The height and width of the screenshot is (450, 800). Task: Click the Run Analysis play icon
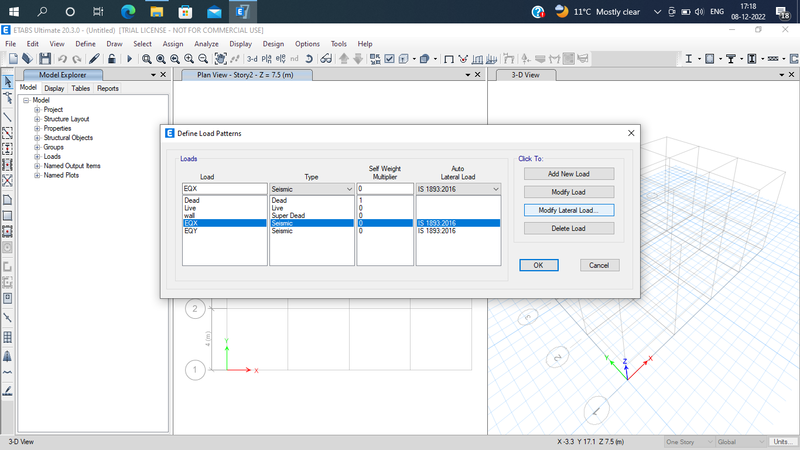click(129, 59)
